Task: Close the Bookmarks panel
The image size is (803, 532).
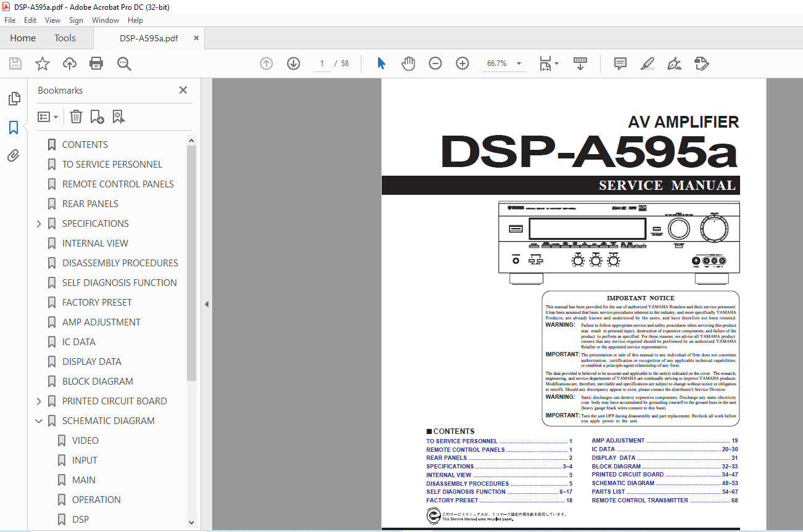Action: point(183,90)
